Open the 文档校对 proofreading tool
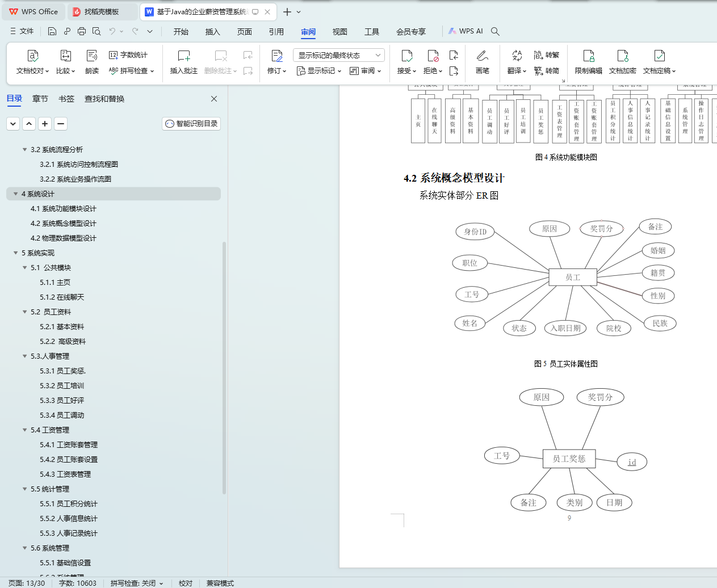The height and width of the screenshot is (588, 717). click(32, 61)
